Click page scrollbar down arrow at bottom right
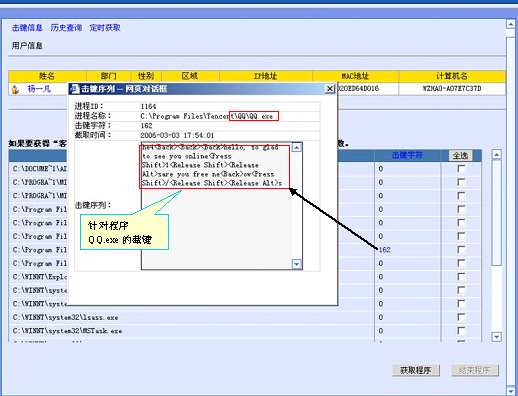The width and height of the screenshot is (518, 396). click(511, 391)
